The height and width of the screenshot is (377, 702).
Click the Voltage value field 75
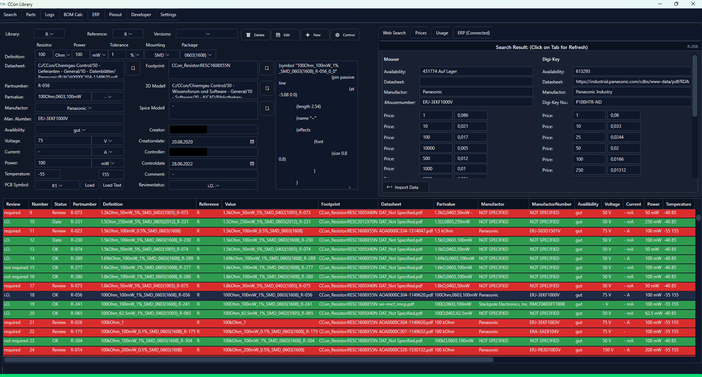pyautogui.click(x=63, y=141)
